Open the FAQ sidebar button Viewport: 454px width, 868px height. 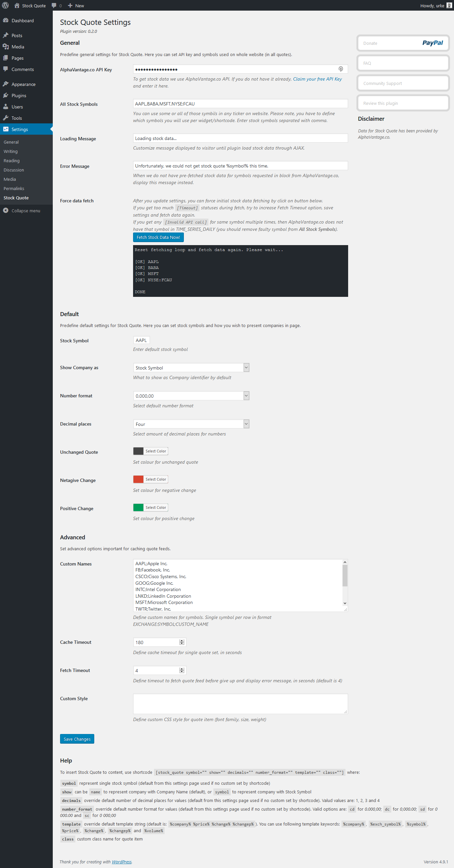tap(403, 63)
